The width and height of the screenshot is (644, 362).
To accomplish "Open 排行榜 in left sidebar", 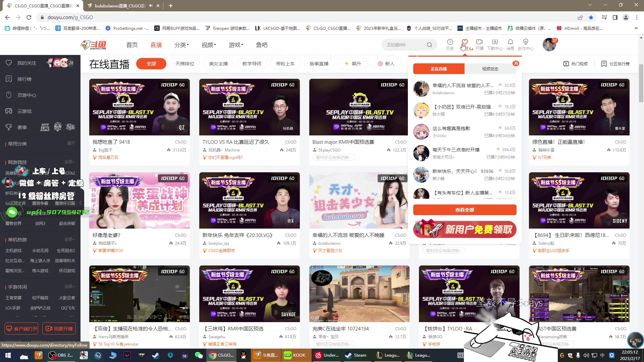I will (x=24, y=79).
